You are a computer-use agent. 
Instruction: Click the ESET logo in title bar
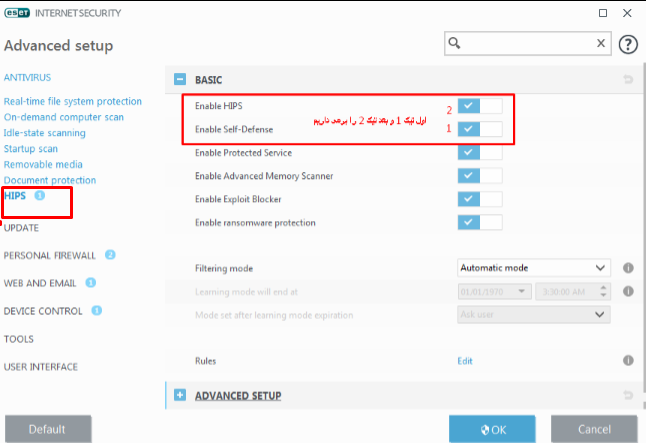[x=17, y=13]
